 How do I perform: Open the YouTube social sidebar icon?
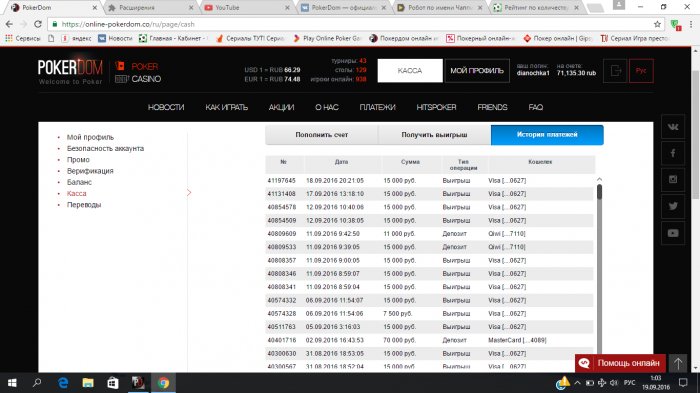673,233
